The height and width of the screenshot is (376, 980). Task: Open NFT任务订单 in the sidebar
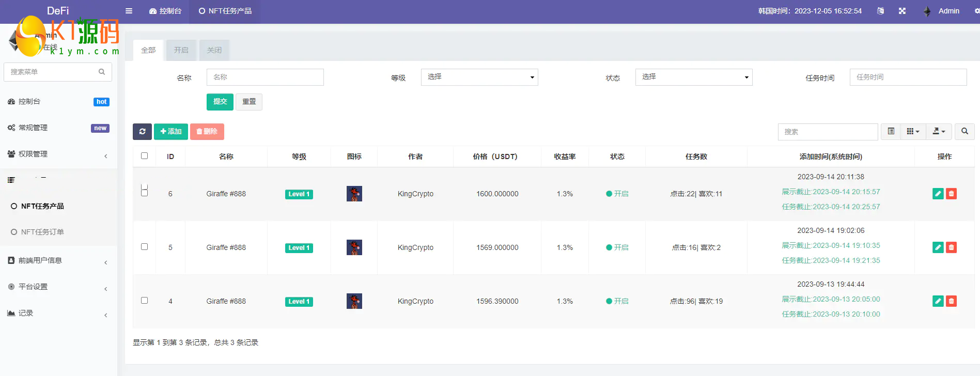[x=42, y=232]
